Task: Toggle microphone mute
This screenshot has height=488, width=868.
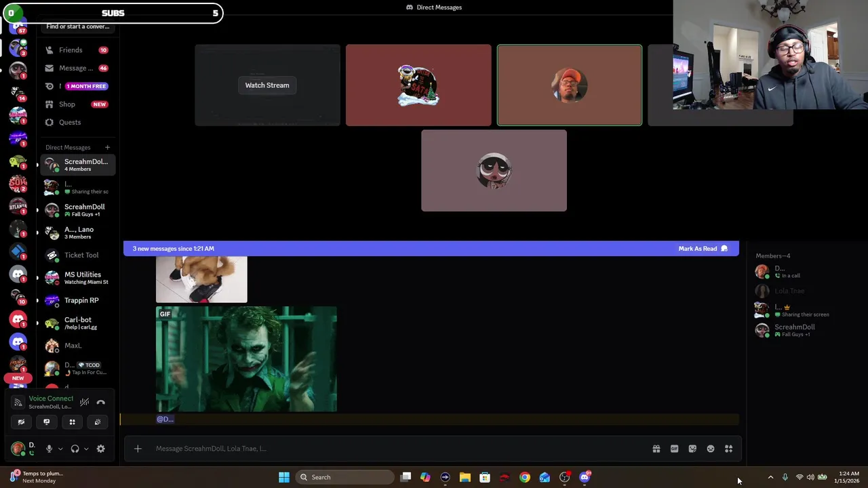Action: pos(49,449)
